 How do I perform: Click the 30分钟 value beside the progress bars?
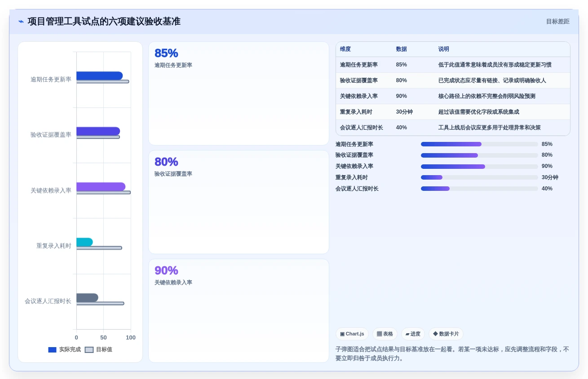click(x=550, y=177)
